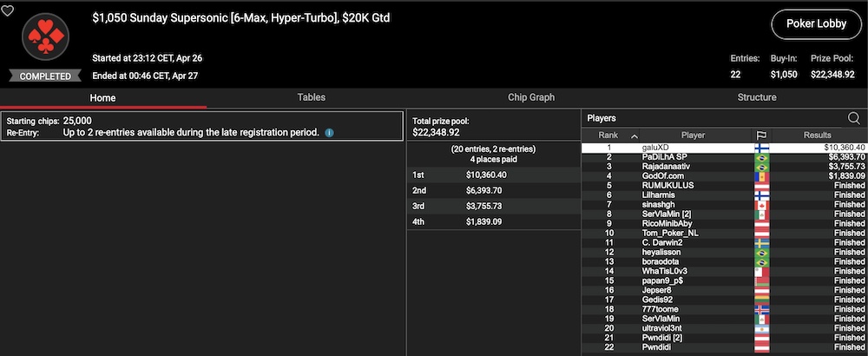Sort by the Player column header
The width and height of the screenshot is (868, 356).
693,135
